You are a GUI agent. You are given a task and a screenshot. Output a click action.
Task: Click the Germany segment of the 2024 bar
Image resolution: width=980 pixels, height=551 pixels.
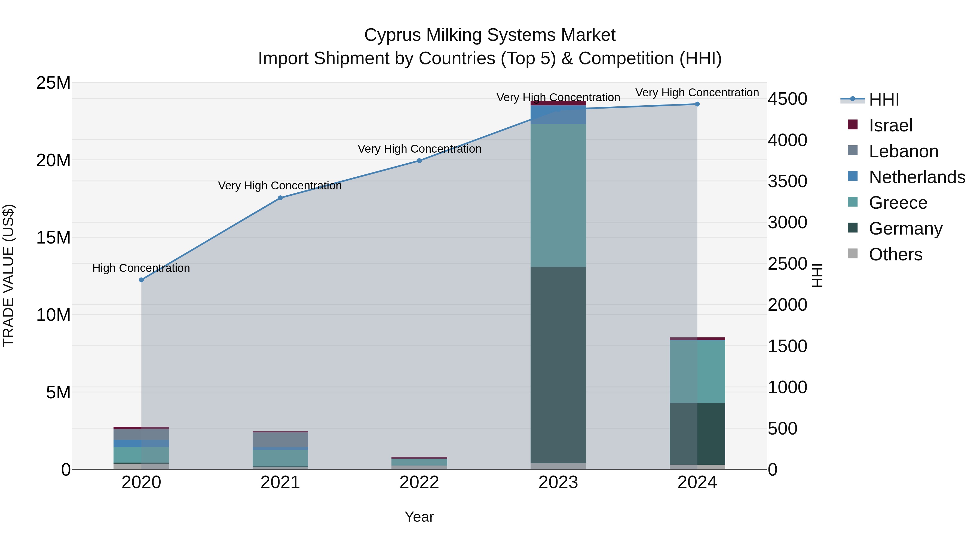pos(697,434)
